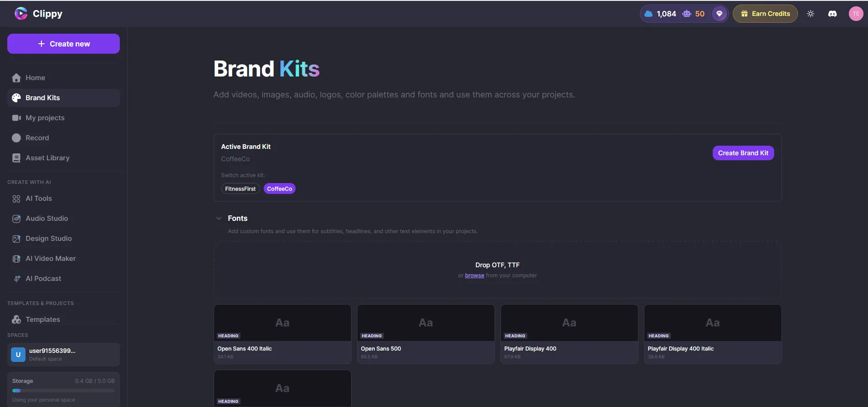Click the browse link for fonts

(475, 275)
